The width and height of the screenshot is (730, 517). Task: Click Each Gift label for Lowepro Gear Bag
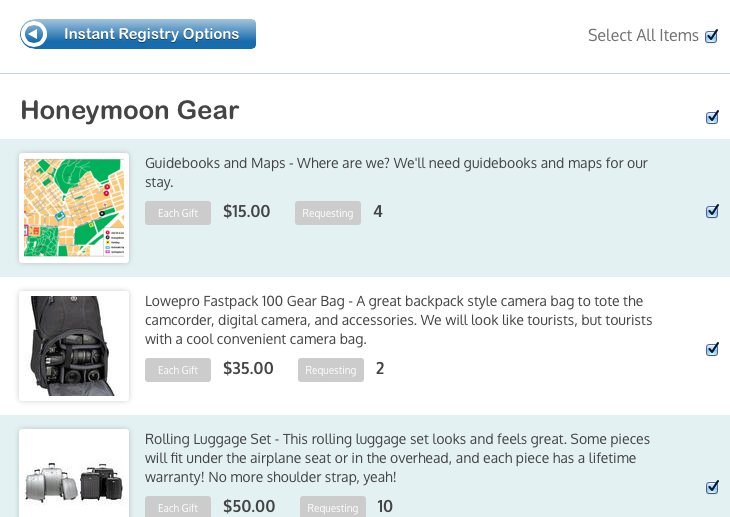178,370
